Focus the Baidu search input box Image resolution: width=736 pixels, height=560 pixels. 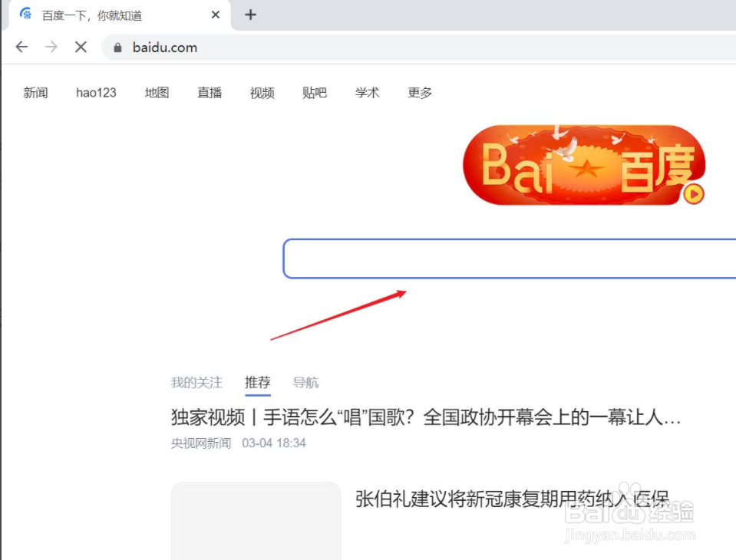510,259
